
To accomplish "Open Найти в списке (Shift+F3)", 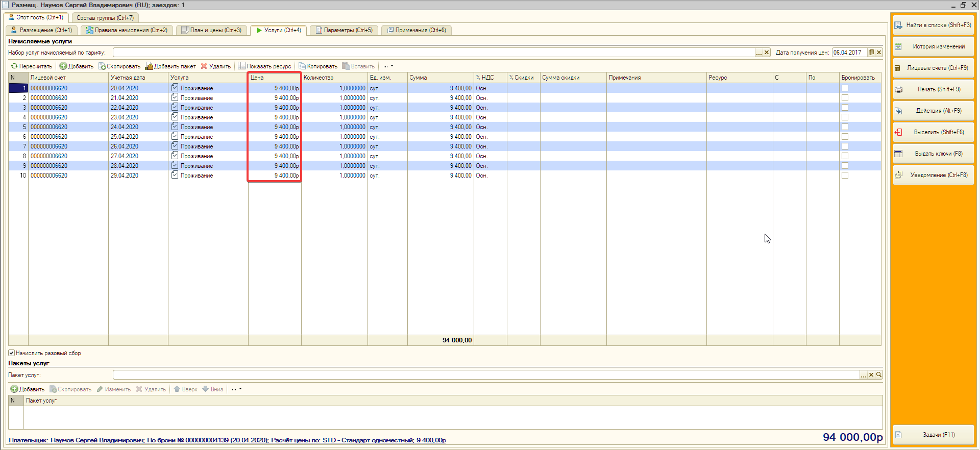I will tap(933, 25).
